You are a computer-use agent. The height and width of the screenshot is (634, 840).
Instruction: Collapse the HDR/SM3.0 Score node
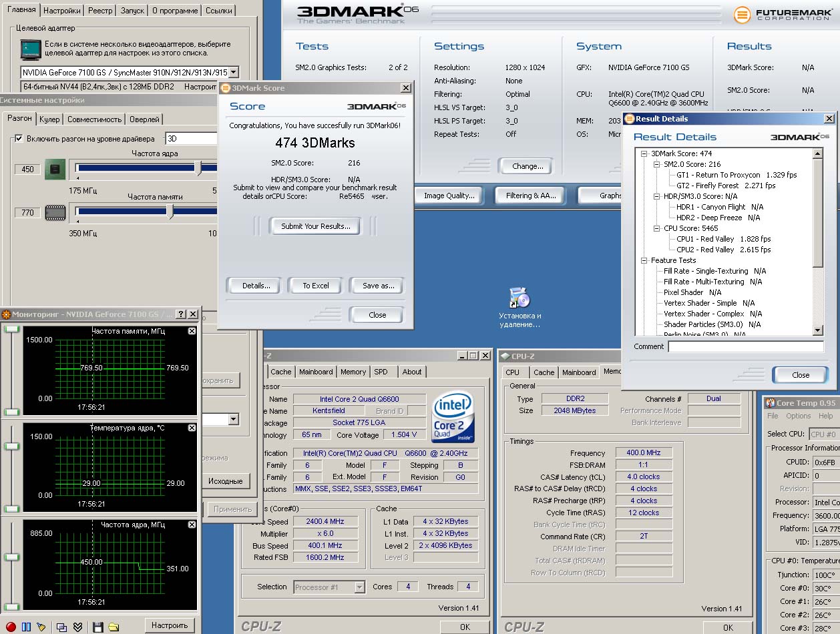tap(657, 196)
